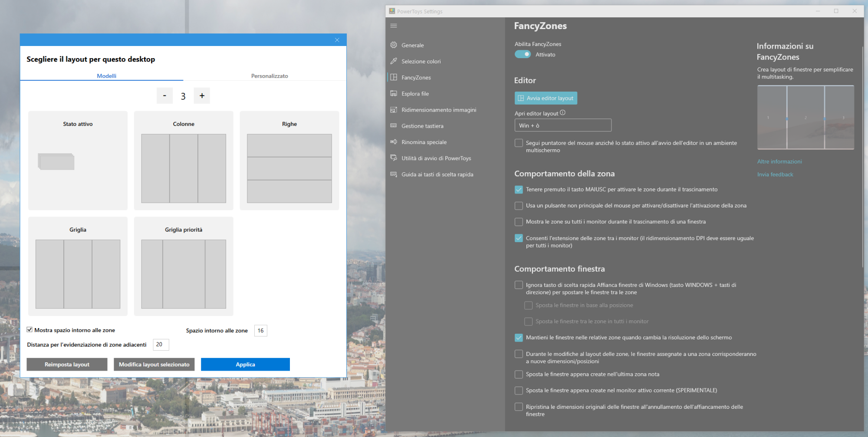868x437 pixels.
Task: Select the Righe layout template
Action: tap(289, 161)
